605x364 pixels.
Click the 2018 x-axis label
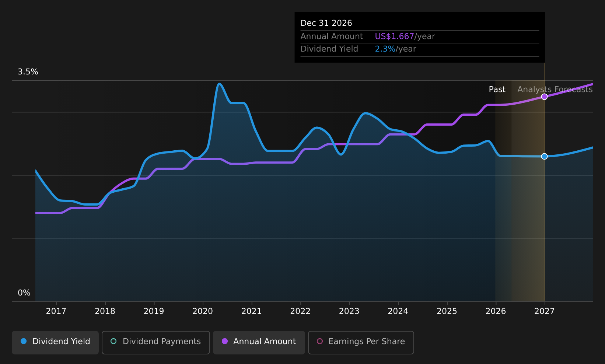(x=105, y=311)
